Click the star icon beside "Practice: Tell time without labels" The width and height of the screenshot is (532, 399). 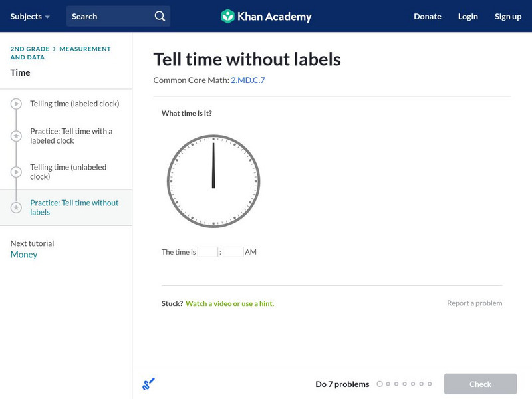15,206
